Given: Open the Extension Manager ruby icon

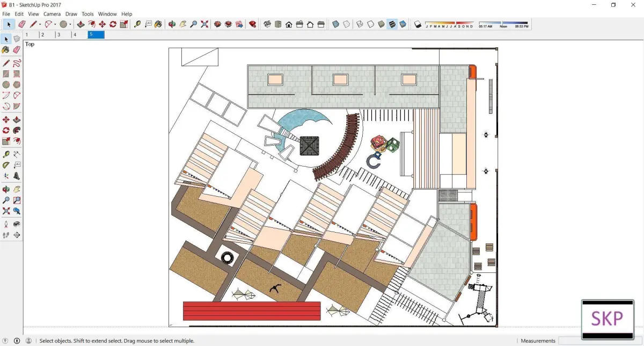Looking at the screenshot, I should [x=253, y=24].
